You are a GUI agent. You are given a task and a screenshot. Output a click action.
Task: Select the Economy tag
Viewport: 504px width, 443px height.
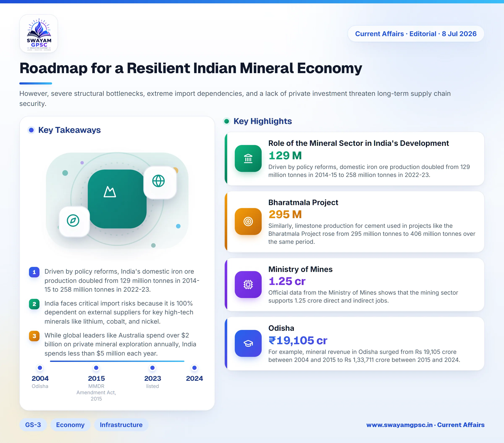70,425
